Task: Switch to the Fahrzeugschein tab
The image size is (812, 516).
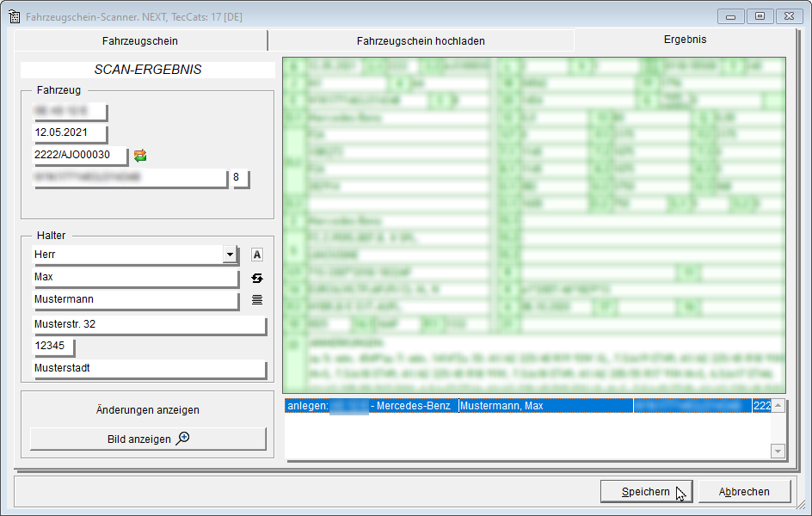Action: point(140,41)
